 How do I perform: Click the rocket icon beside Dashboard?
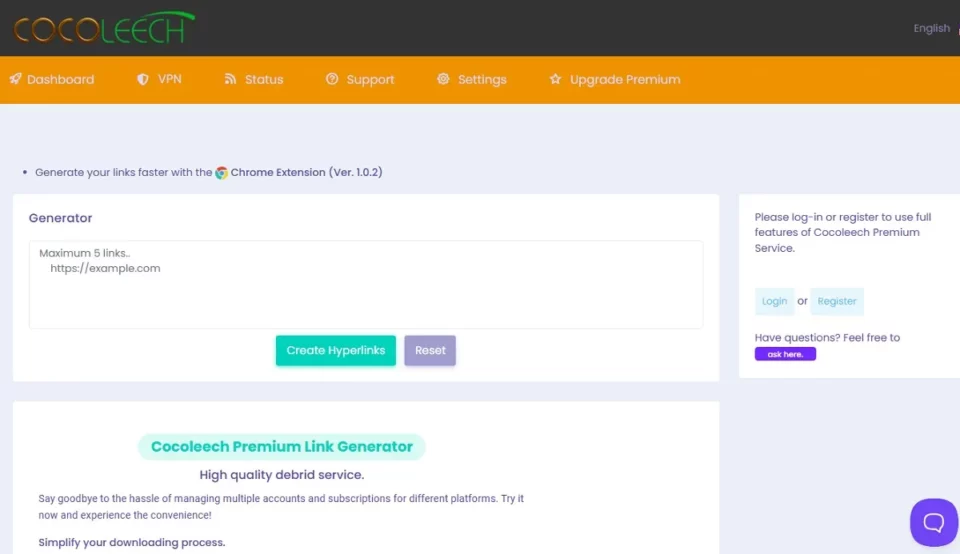point(15,79)
